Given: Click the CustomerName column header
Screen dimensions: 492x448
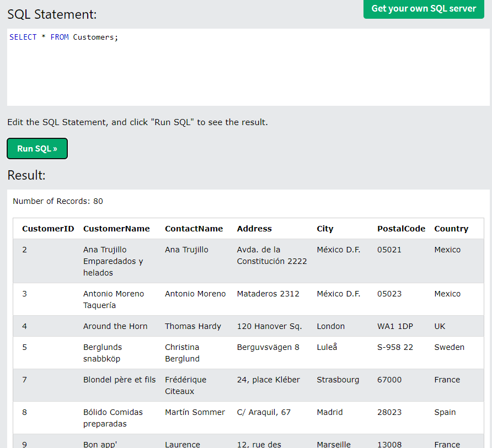Looking at the screenshot, I should coord(116,229).
